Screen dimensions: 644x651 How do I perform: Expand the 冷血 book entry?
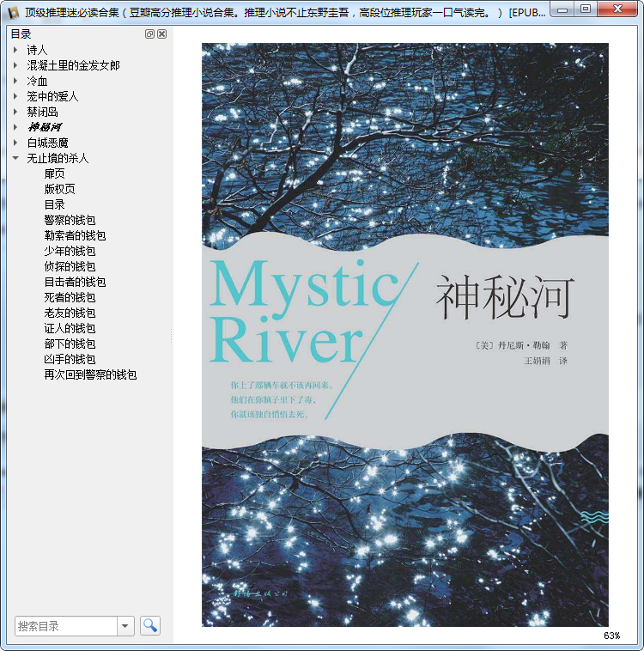(15, 81)
